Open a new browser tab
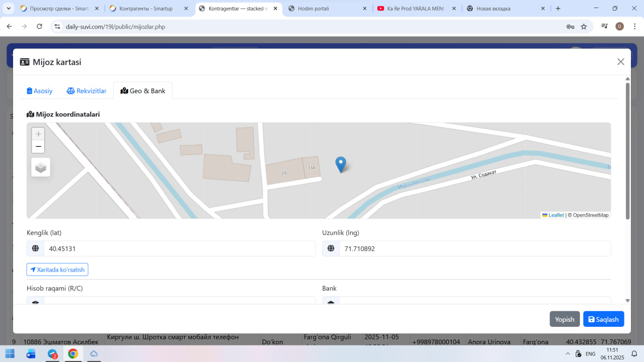 (558, 9)
